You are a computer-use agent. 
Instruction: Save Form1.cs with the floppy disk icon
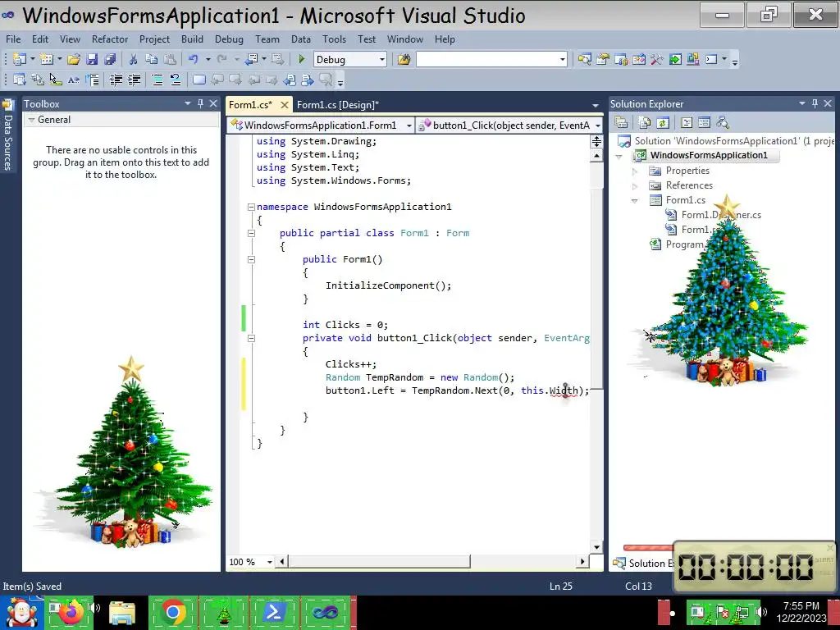92,59
